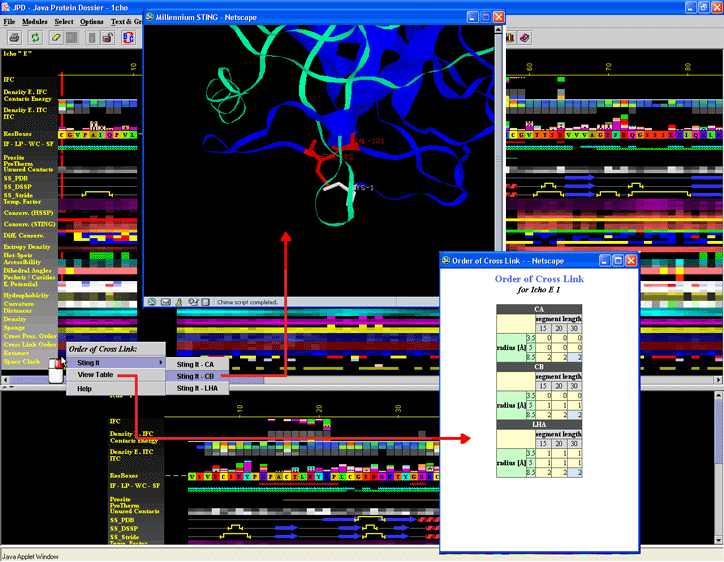Open the Text & Gr menu

click(x=126, y=22)
